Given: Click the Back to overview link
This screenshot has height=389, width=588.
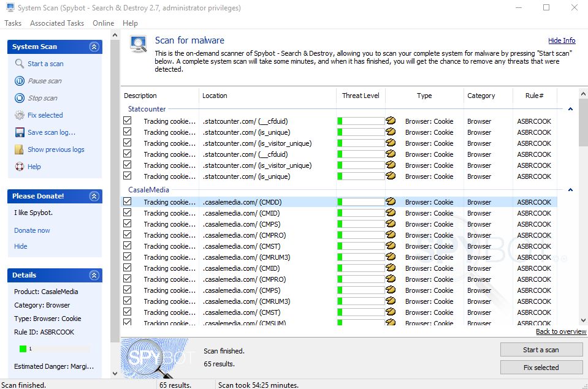Looking at the screenshot, I should pos(561,331).
